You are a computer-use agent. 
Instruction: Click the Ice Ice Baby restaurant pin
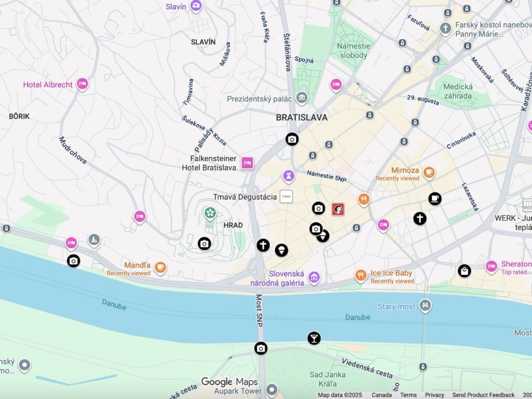tap(361, 275)
